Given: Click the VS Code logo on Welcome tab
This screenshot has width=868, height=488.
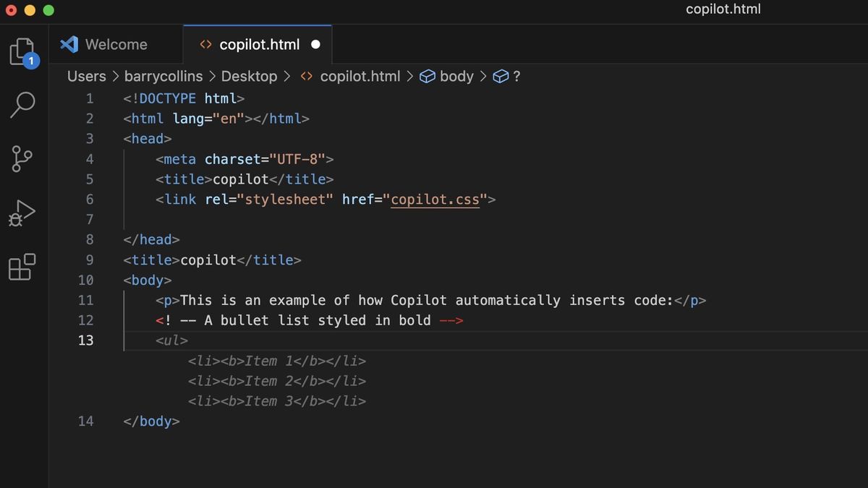Looking at the screenshot, I should 69,44.
